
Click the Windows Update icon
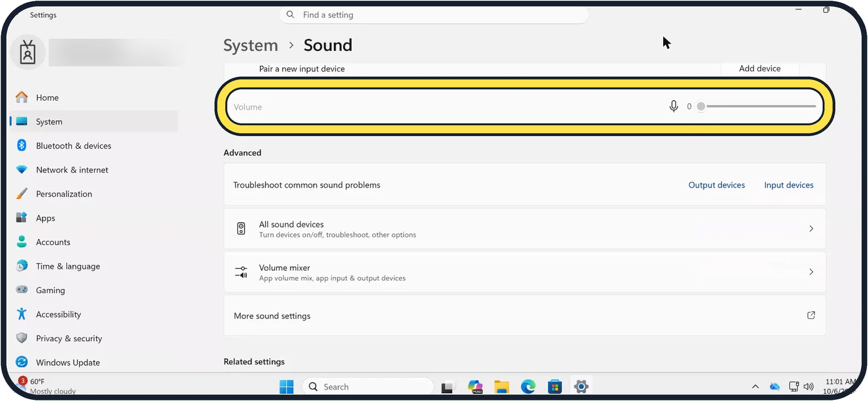(x=22, y=362)
